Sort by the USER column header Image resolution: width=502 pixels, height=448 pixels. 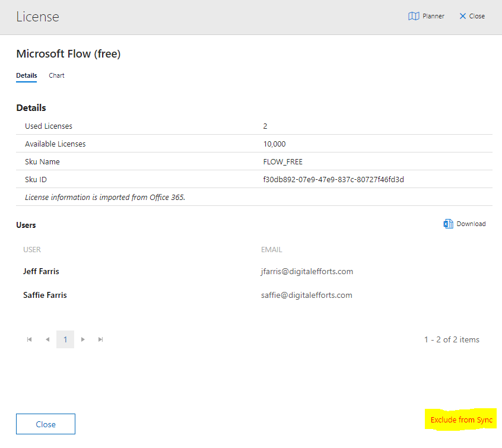pos(32,250)
